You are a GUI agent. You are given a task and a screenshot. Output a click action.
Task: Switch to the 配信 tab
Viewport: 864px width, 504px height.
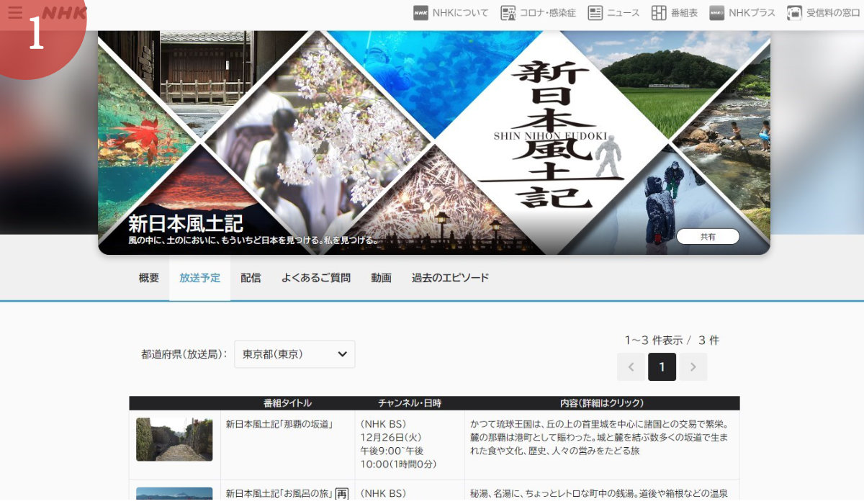click(x=251, y=278)
